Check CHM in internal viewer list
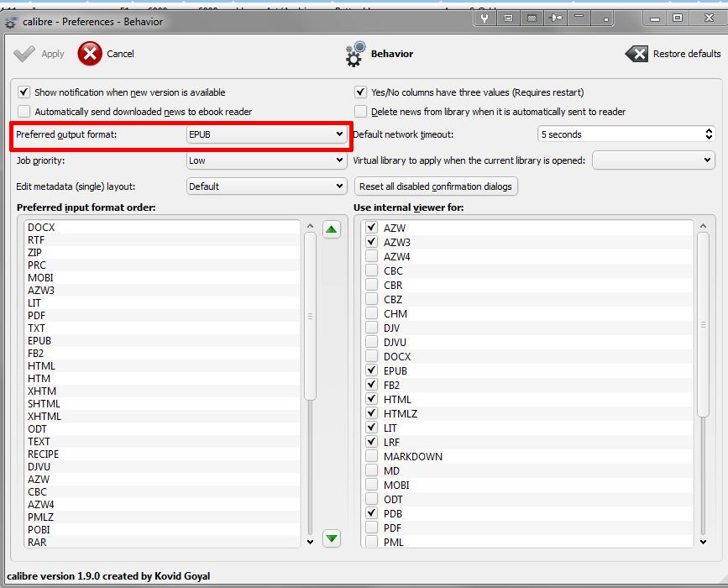Viewport: 728px width, 588px height. click(x=371, y=313)
